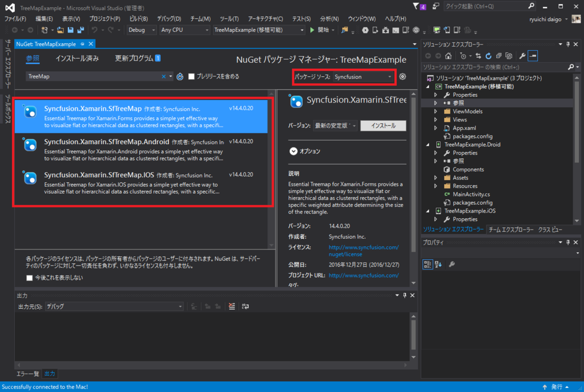
Task: Click the Collapse All icon in Solution Explorer
Action: pyautogui.click(x=498, y=56)
